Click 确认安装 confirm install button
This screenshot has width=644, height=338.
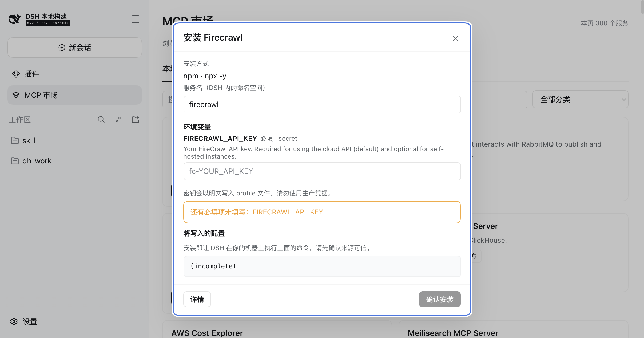tap(440, 299)
